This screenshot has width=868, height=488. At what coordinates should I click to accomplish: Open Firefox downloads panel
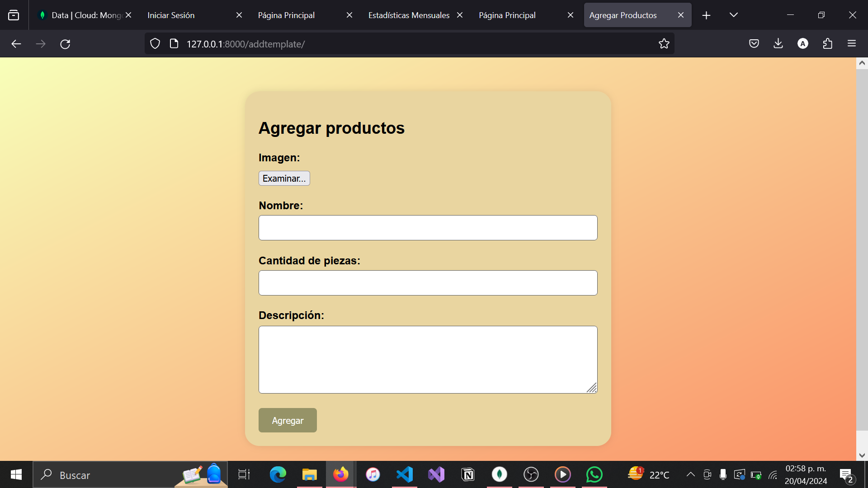(778, 44)
